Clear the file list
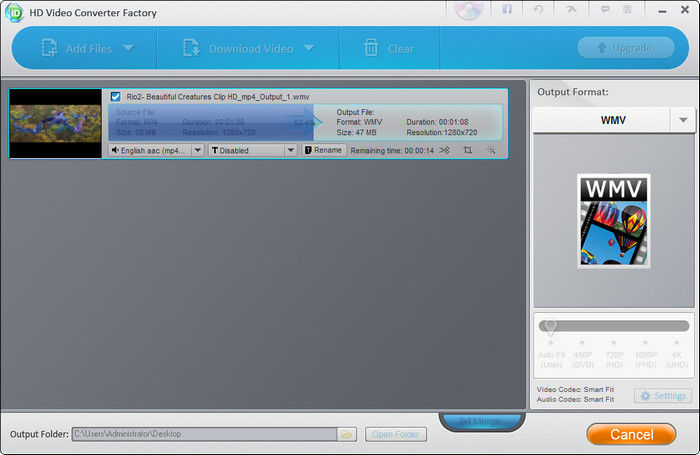Viewport: 700px width, 455px height. click(389, 48)
